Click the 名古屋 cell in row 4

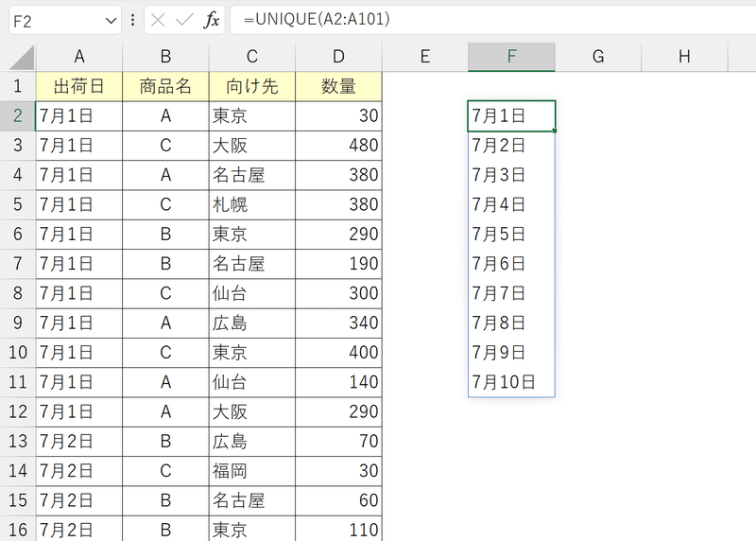click(252, 175)
